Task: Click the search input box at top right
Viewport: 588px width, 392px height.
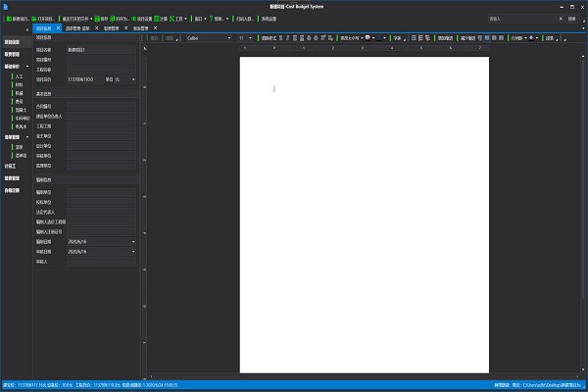Action: point(519,18)
